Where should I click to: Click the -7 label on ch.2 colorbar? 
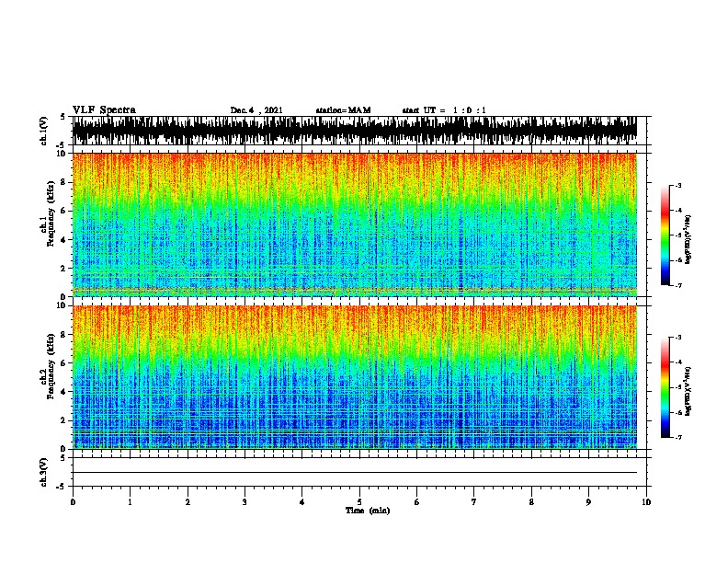click(x=678, y=437)
